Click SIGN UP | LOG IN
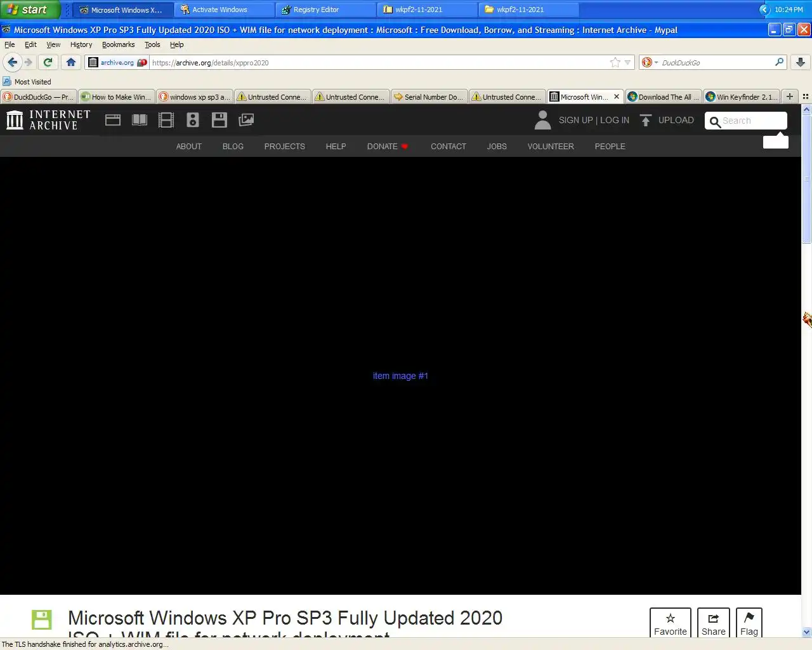 [594, 120]
